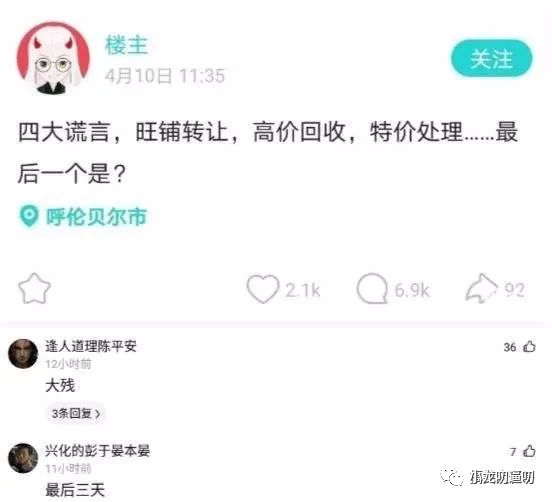This screenshot has width=552, height=502.
Task: Favorite the post with the star icon
Action: (x=34, y=289)
